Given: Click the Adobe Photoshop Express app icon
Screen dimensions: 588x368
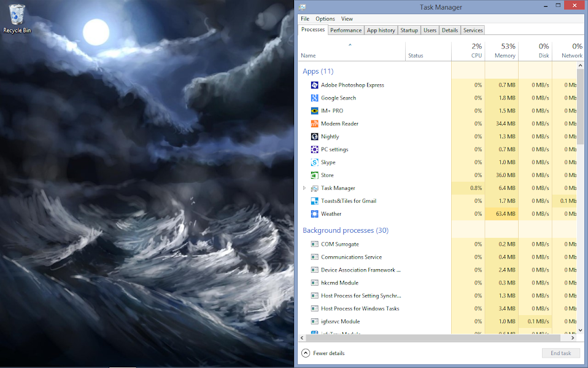Looking at the screenshot, I should click(x=315, y=85).
